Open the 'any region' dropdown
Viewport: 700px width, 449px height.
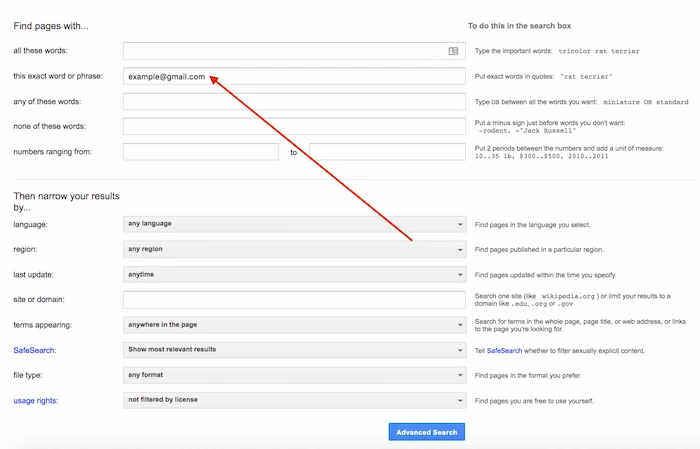click(x=295, y=249)
